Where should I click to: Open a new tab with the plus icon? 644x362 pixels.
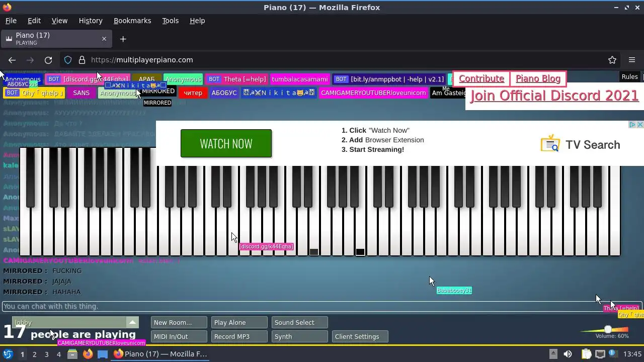[123, 39]
